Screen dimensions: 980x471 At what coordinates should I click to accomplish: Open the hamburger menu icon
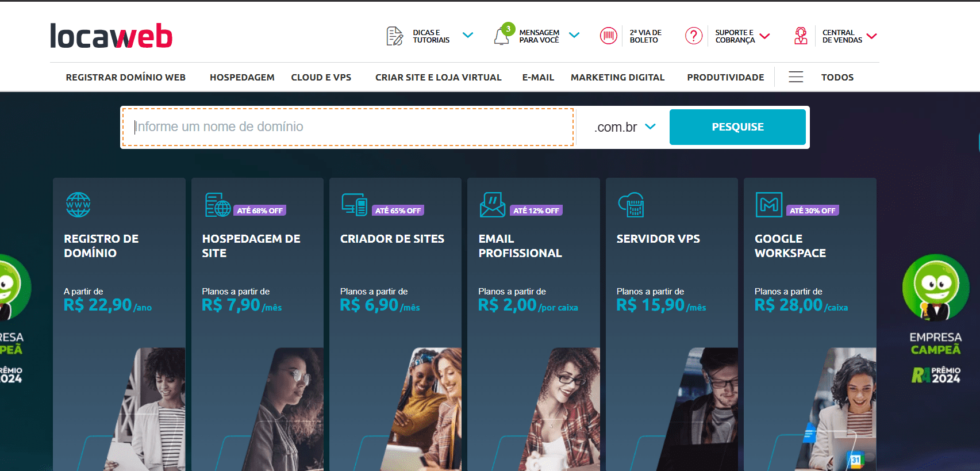tap(796, 77)
